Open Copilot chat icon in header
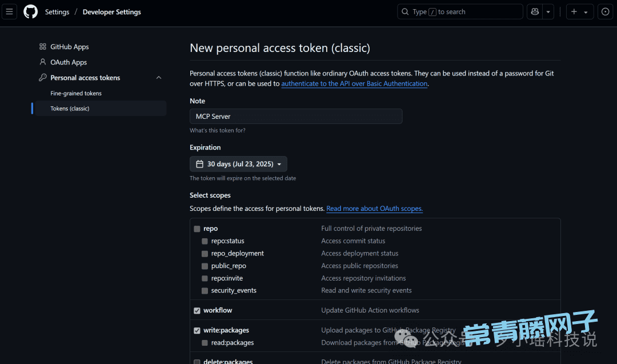The width and height of the screenshot is (617, 364). click(x=535, y=12)
